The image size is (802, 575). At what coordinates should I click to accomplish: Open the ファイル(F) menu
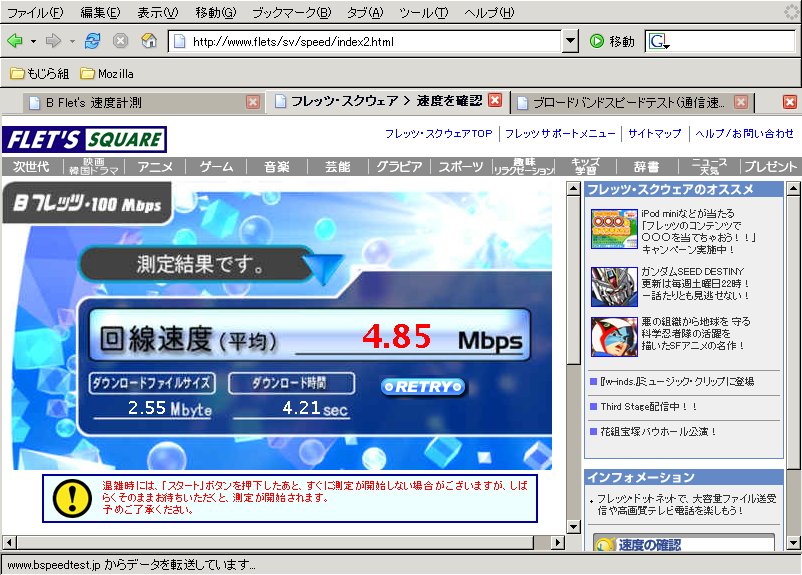click(x=35, y=12)
